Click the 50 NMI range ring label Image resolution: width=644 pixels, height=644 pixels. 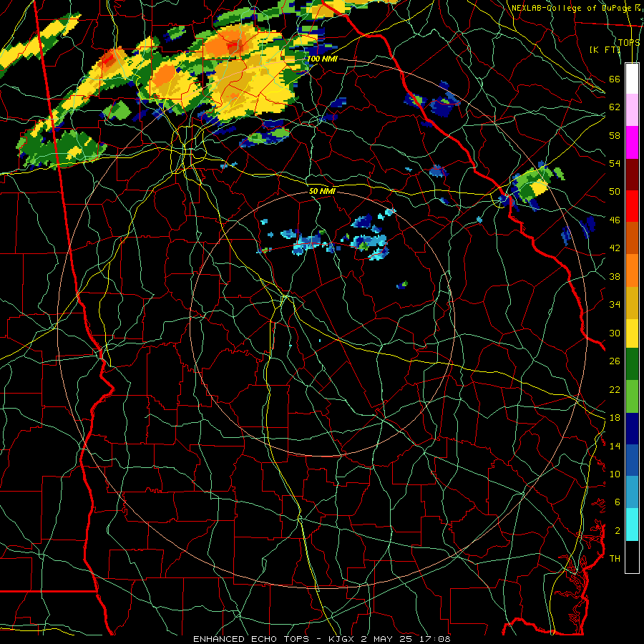322,191
